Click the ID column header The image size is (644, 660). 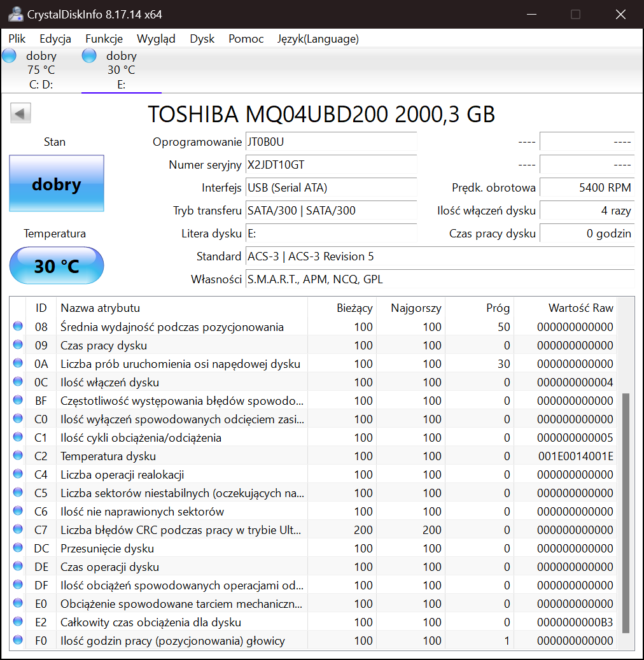coord(41,307)
